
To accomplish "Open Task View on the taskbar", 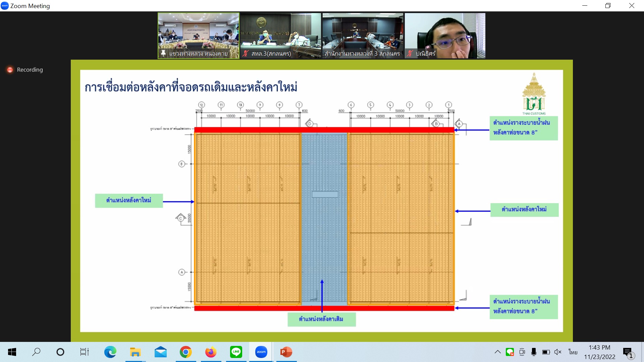I will 84,352.
